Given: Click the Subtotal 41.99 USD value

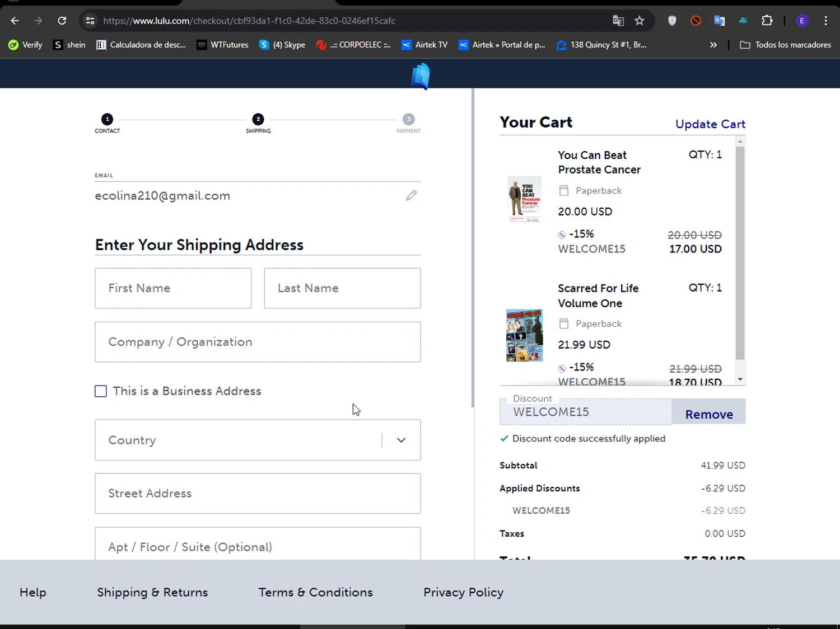Looking at the screenshot, I should pos(723,466).
